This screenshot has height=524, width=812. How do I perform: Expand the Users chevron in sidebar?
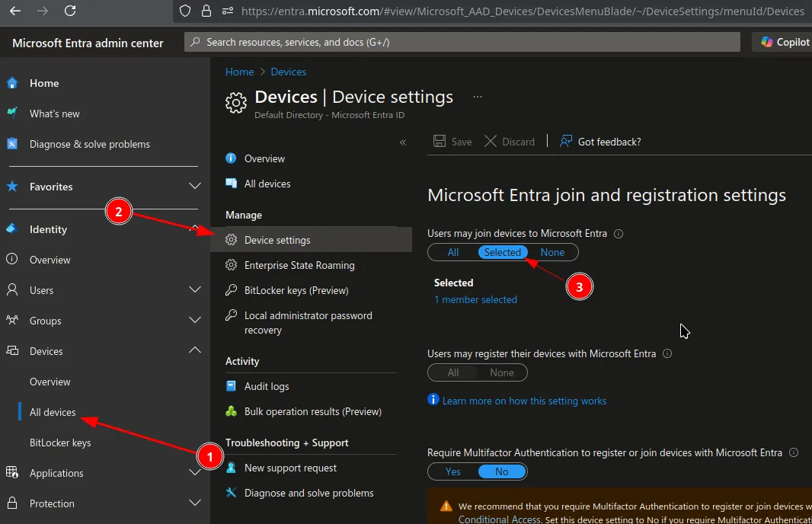click(x=195, y=289)
